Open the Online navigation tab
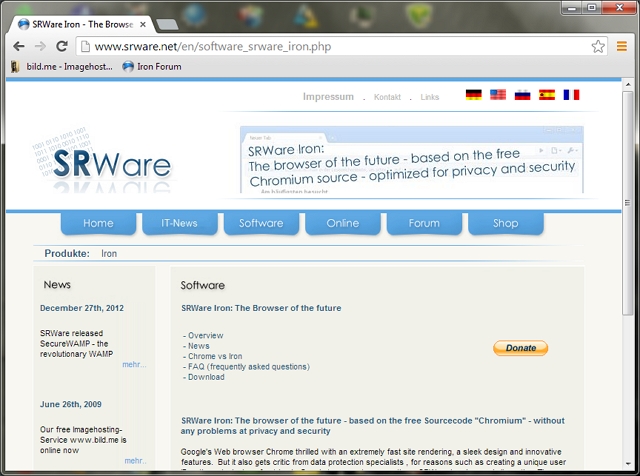The image size is (640, 476). (343, 223)
